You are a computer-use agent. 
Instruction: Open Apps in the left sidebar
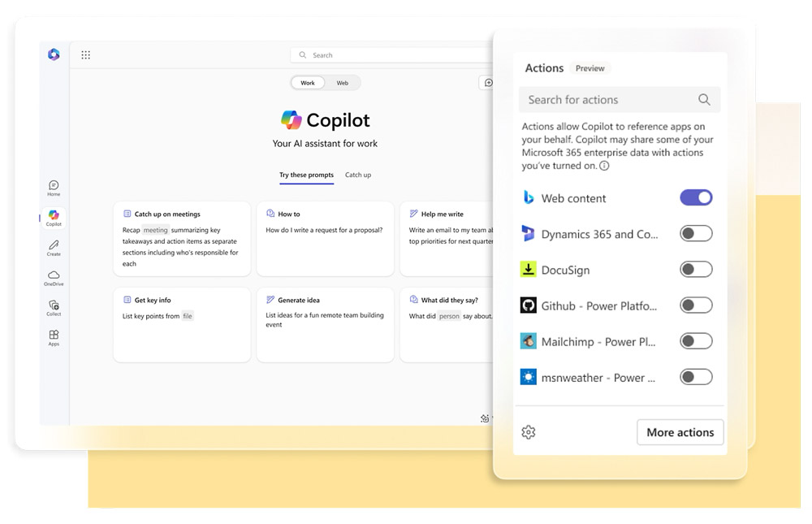[x=54, y=337]
